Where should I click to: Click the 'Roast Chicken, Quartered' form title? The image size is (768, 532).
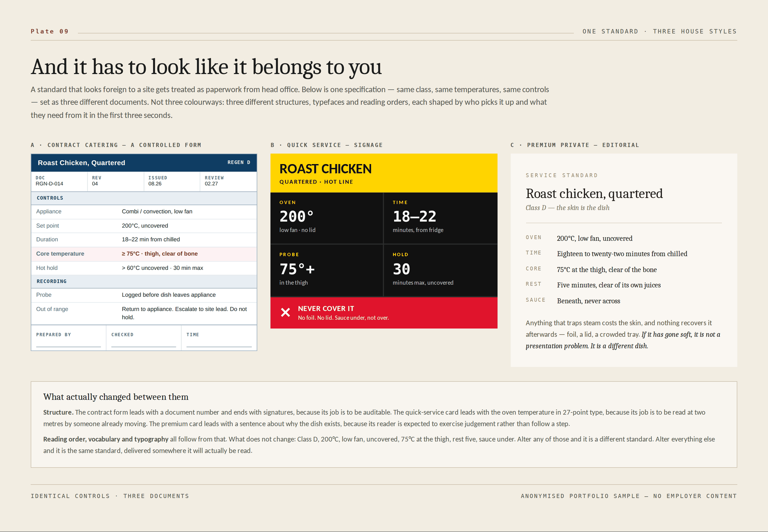pos(81,163)
